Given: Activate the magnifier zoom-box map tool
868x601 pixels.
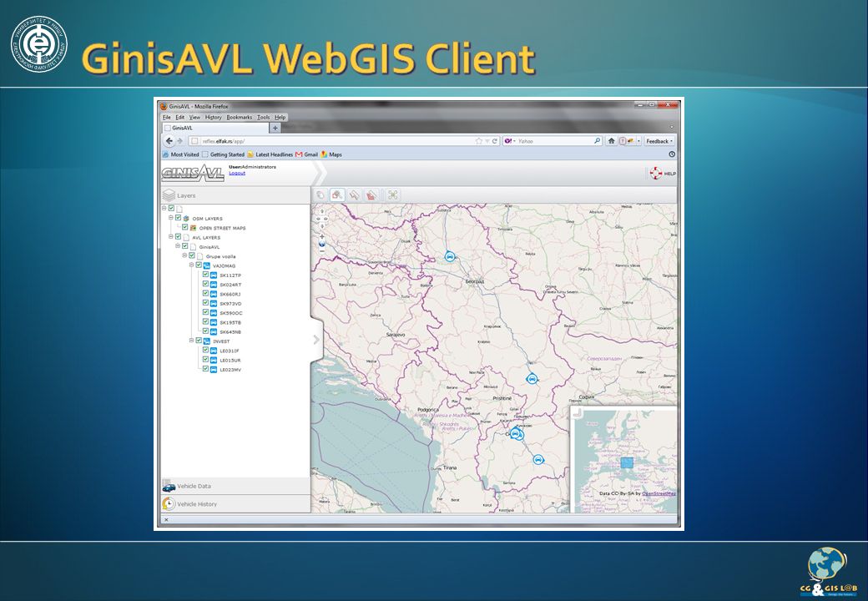Looking at the screenshot, I should click(x=337, y=194).
